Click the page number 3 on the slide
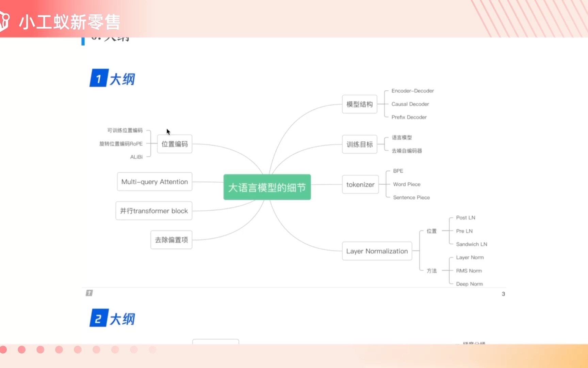The image size is (588, 368). click(x=504, y=294)
